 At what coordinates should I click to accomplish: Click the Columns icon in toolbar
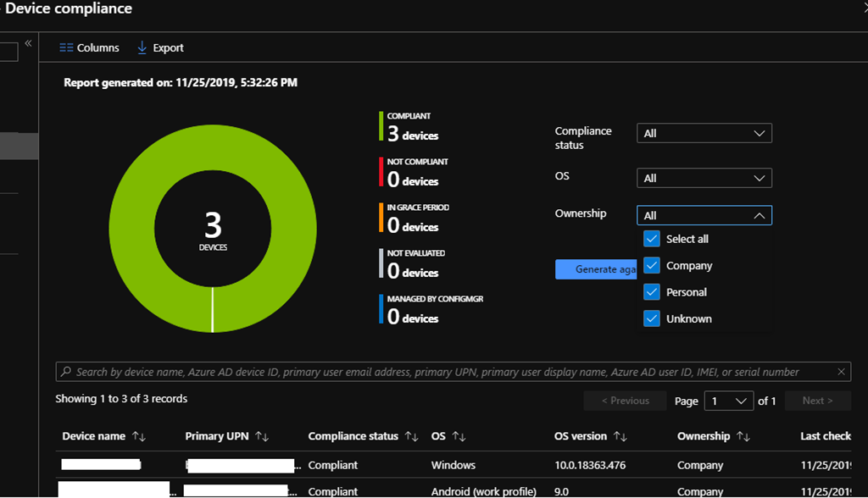click(x=66, y=48)
